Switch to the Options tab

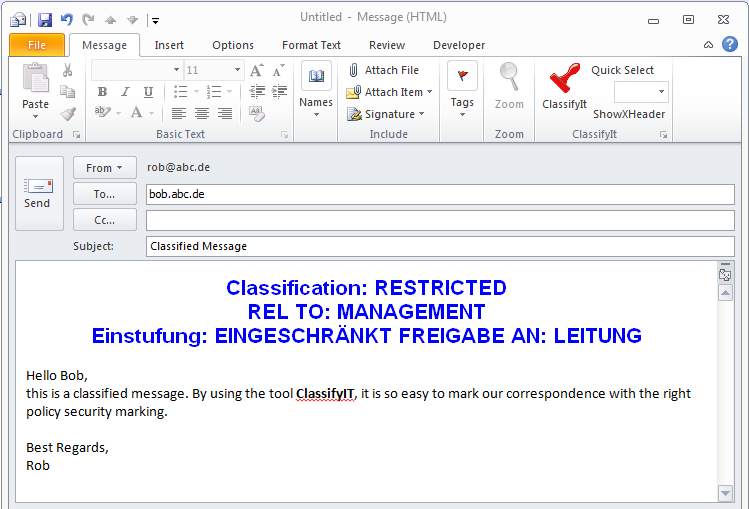click(x=233, y=45)
